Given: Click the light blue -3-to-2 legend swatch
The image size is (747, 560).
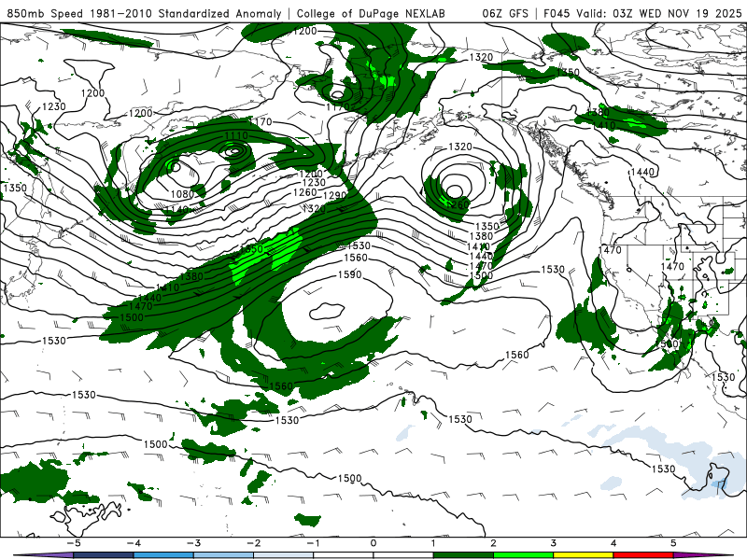Looking at the screenshot, I should coord(223,555).
